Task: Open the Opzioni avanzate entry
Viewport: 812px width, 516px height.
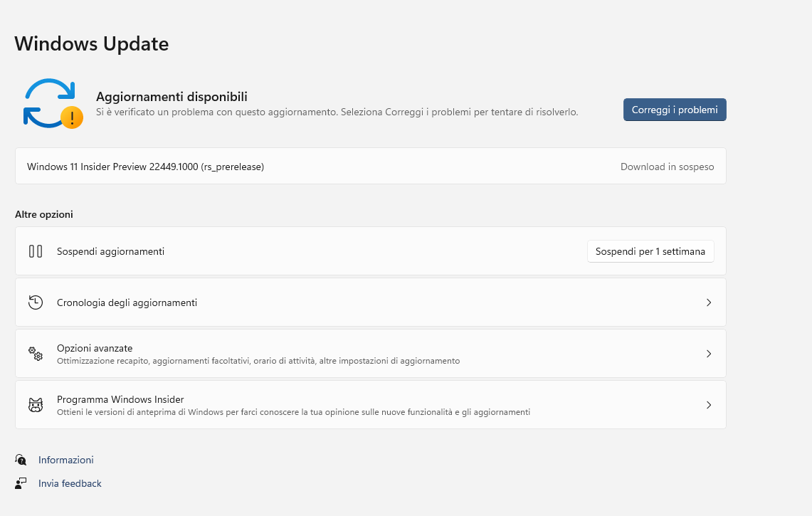Action: click(x=371, y=353)
